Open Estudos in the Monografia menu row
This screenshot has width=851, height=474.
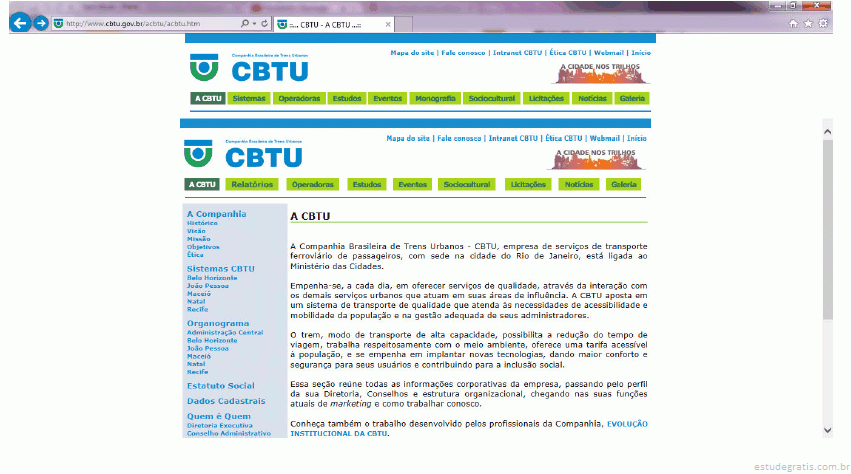pyautogui.click(x=347, y=98)
